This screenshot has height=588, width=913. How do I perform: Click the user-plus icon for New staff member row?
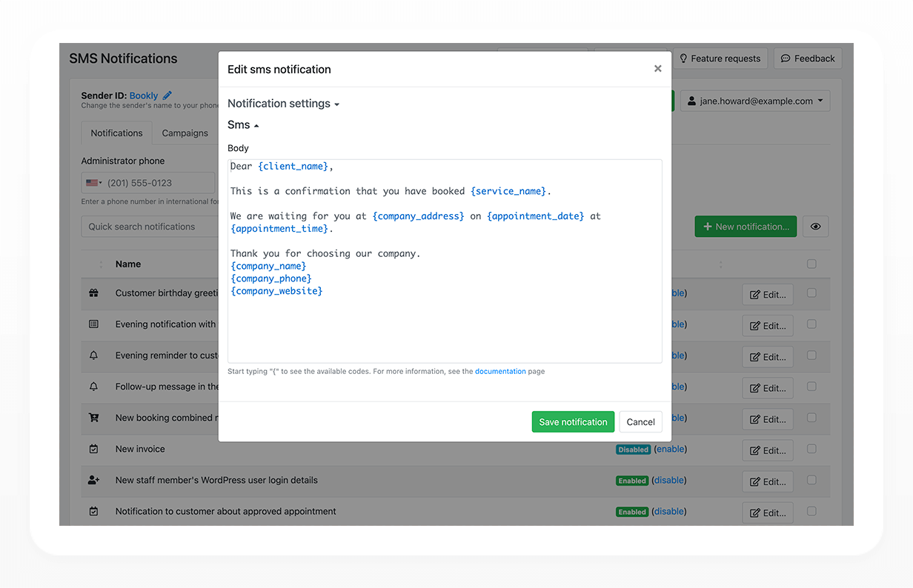(93, 480)
